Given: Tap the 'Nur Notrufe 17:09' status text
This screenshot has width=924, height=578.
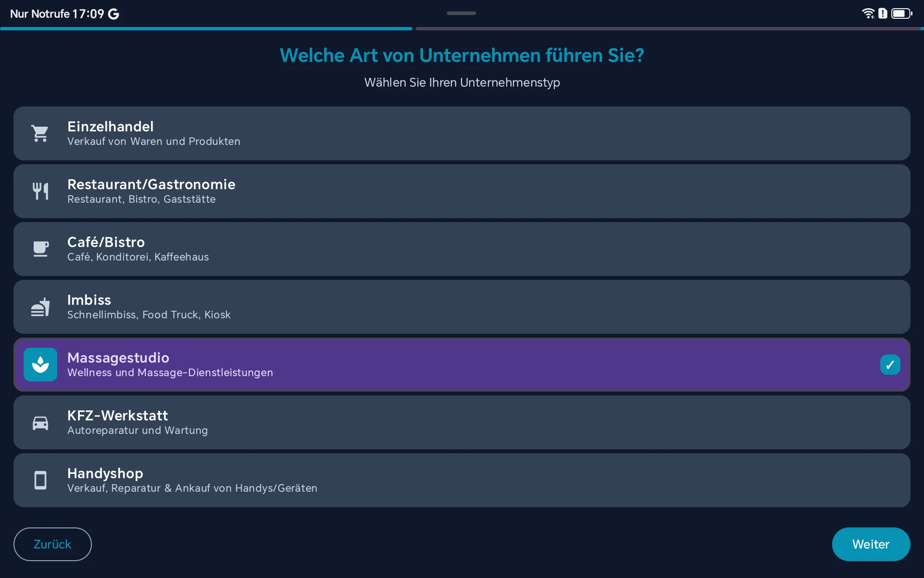Looking at the screenshot, I should tap(57, 14).
